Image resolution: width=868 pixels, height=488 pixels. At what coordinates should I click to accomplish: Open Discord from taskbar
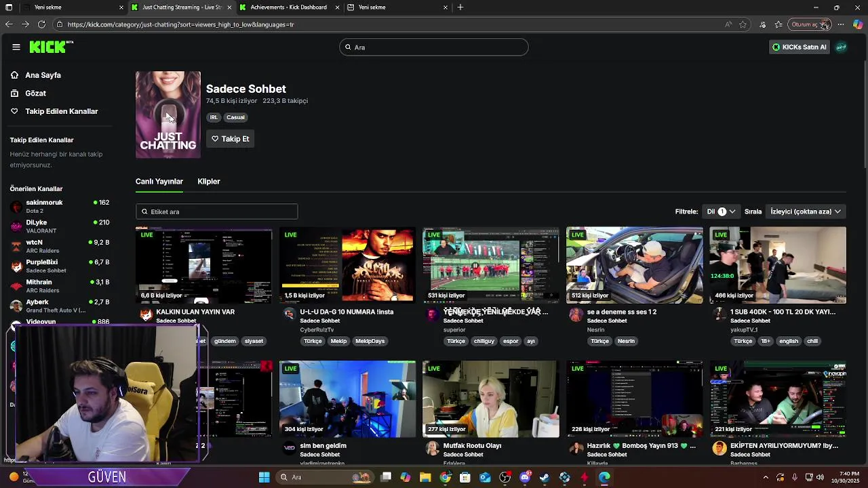(525, 477)
